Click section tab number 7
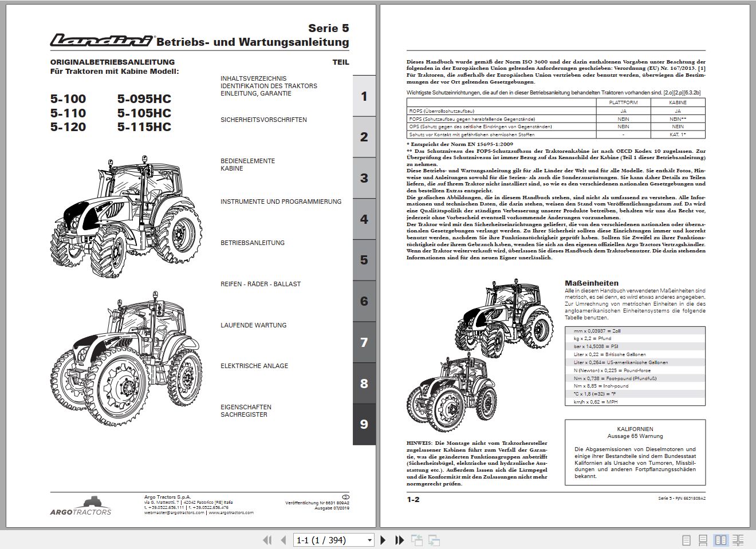The image size is (756, 549). tap(364, 342)
